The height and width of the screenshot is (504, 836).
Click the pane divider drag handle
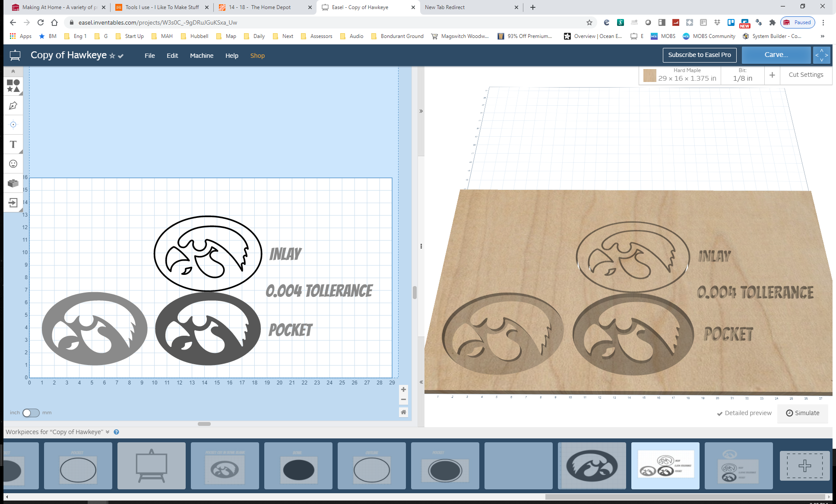click(x=421, y=246)
